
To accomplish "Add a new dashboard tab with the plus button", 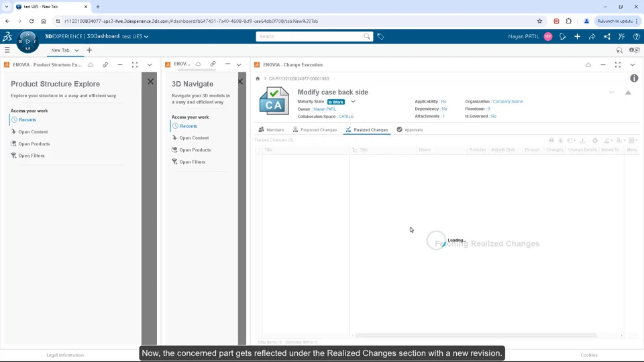I will [x=89, y=50].
